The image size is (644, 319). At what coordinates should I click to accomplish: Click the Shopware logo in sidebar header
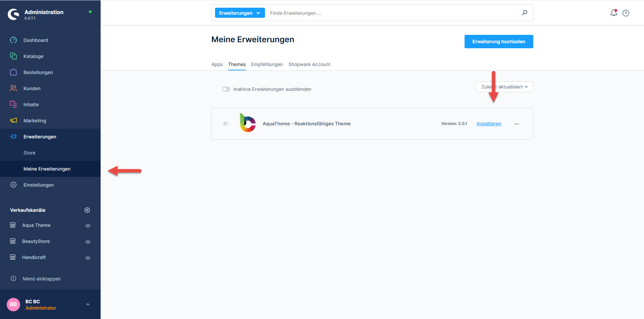(14, 14)
